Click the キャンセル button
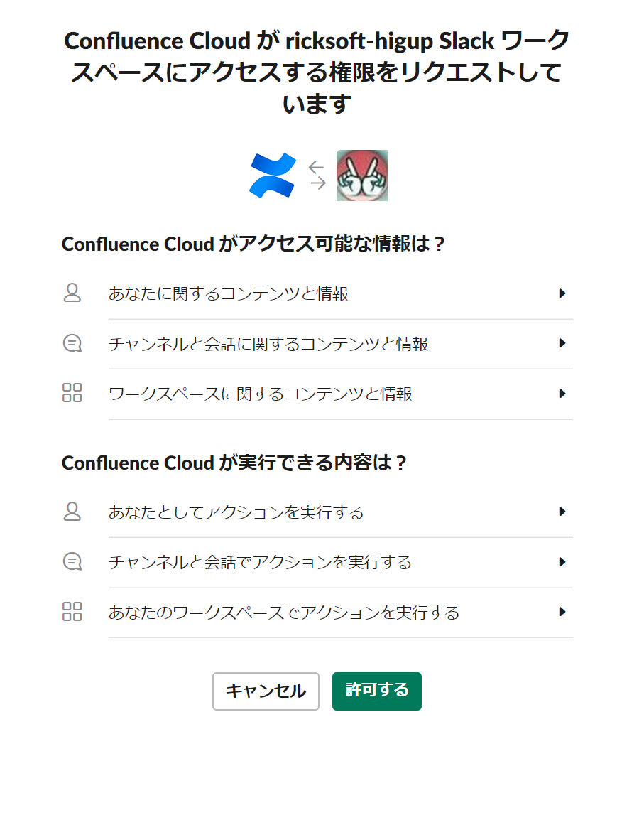Screen dimensions: 644x820 pyautogui.click(x=266, y=691)
